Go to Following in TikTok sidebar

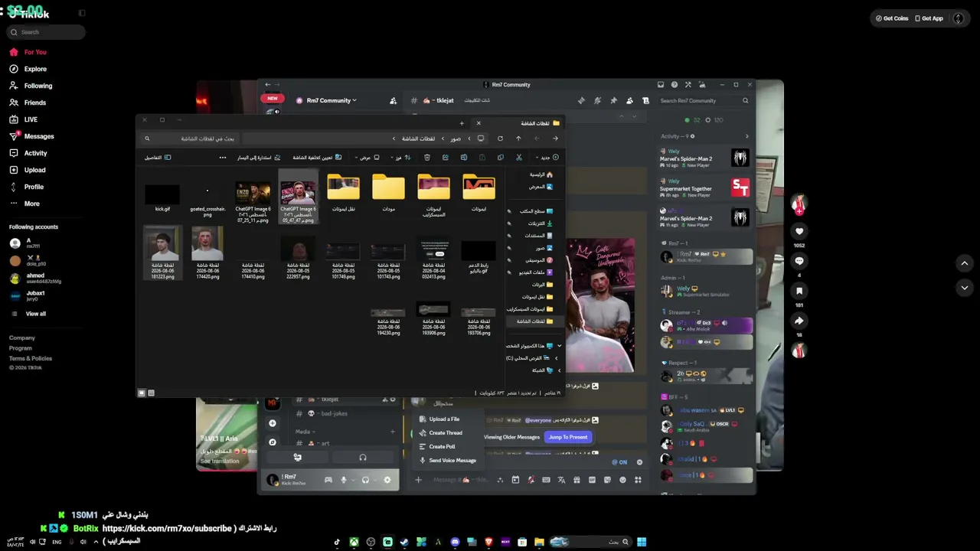pyautogui.click(x=31, y=86)
